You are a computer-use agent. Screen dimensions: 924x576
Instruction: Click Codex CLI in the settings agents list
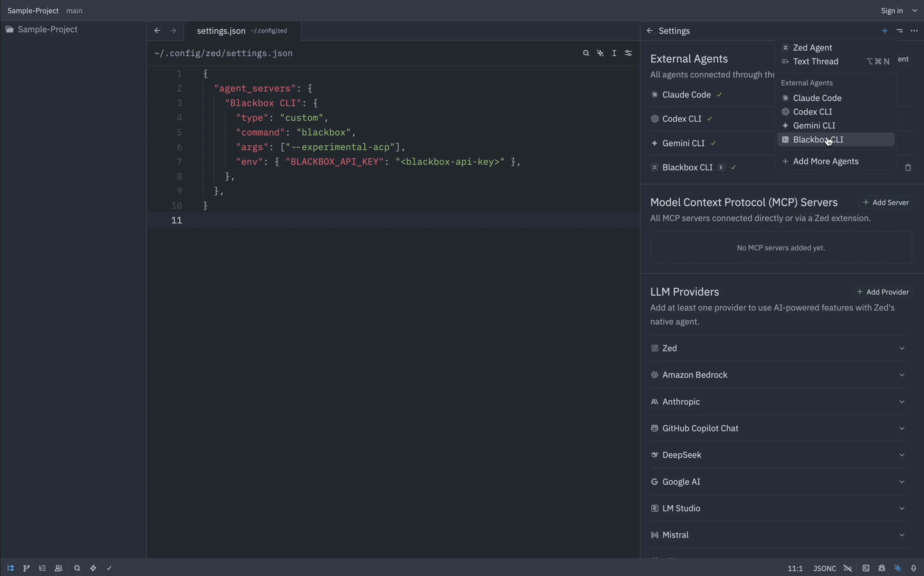[x=682, y=119]
